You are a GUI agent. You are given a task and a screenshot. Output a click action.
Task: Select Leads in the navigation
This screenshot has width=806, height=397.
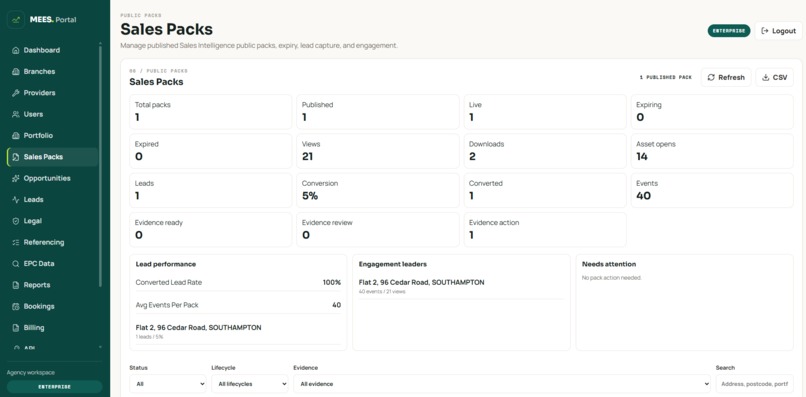52,200
